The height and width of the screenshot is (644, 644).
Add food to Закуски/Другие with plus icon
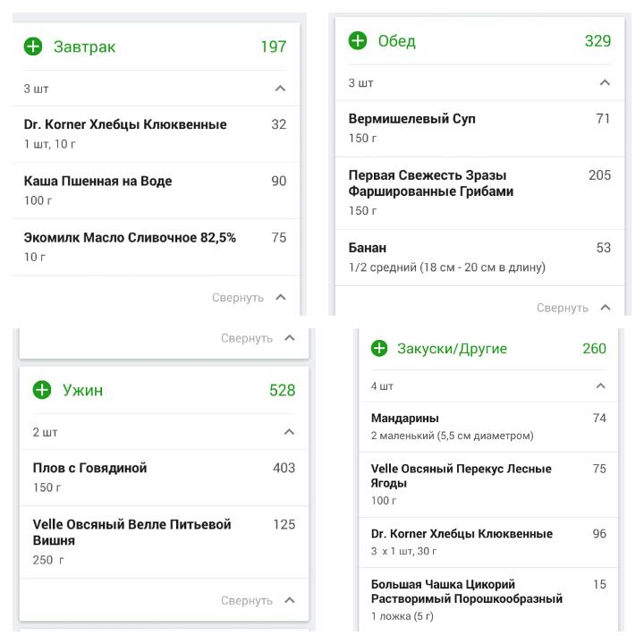(x=378, y=348)
